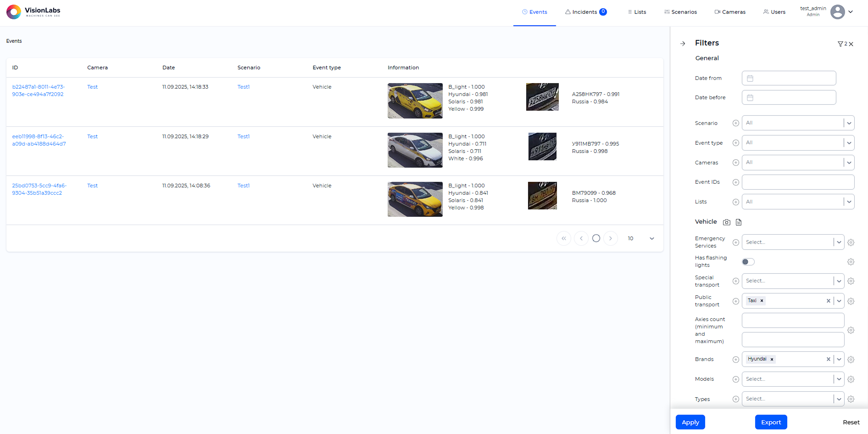Image resolution: width=868 pixels, height=434 pixels.
Task: Switch to the Incidents tab
Action: click(x=586, y=11)
